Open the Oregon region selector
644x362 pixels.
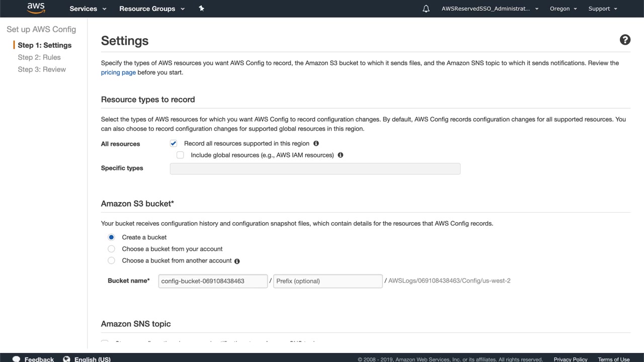pos(563,9)
